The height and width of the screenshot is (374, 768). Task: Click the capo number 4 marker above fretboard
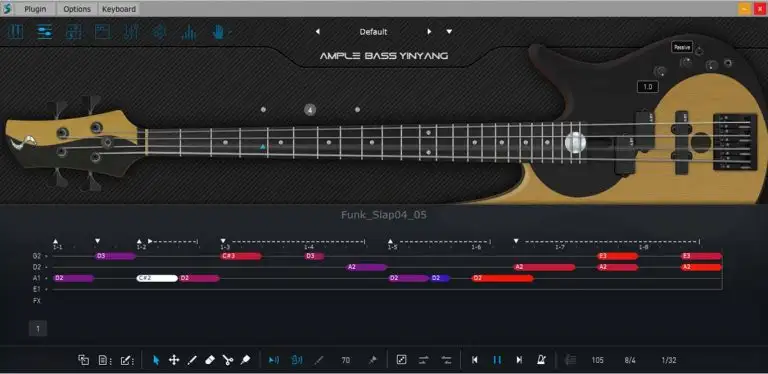point(310,110)
